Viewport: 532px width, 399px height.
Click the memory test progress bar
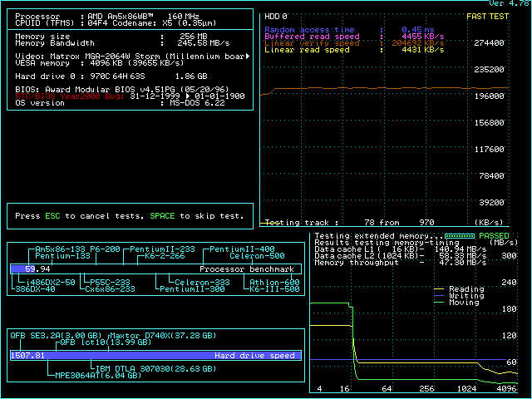[460, 236]
